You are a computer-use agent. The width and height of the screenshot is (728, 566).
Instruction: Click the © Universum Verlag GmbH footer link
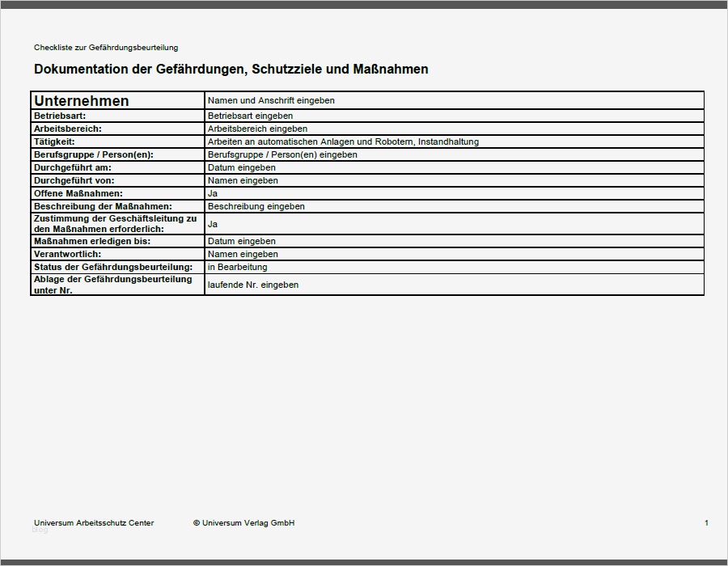click(244, 523)
